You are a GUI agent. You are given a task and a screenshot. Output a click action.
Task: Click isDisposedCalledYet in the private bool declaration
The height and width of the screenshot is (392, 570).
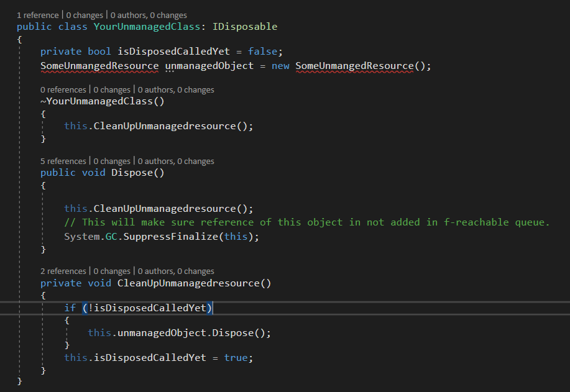click(x=173, y=52)
